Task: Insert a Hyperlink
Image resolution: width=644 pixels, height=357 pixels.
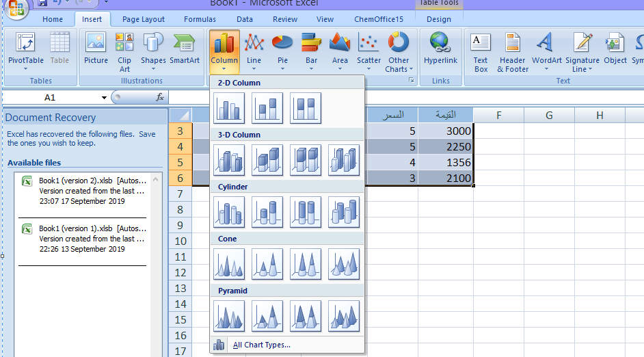Action: (440, 49)
